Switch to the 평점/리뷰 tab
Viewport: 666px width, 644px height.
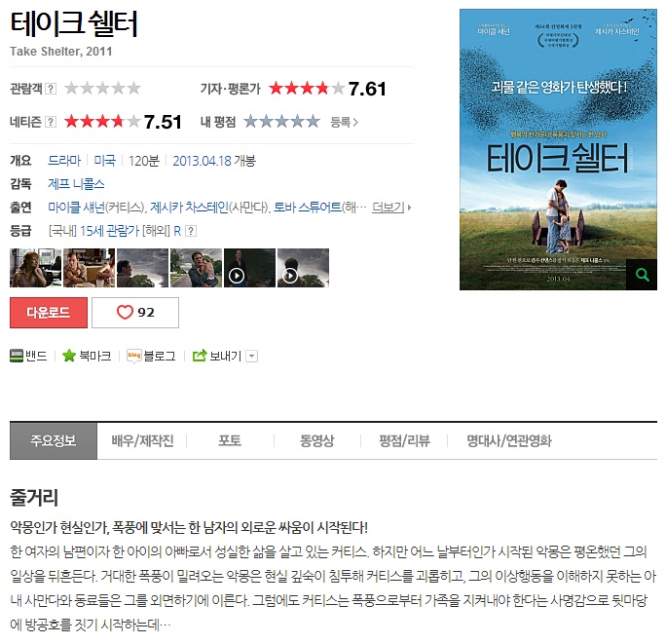coord(404,440)
